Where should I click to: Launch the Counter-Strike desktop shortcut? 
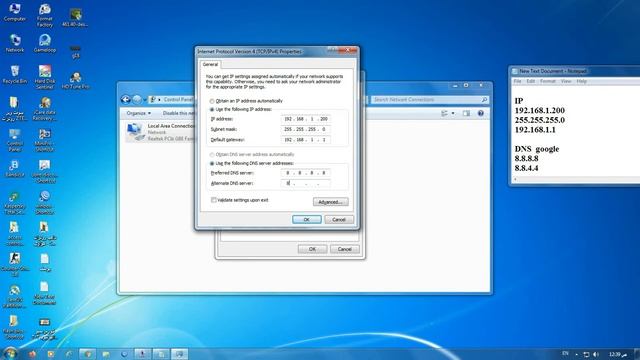pos(15,264)
